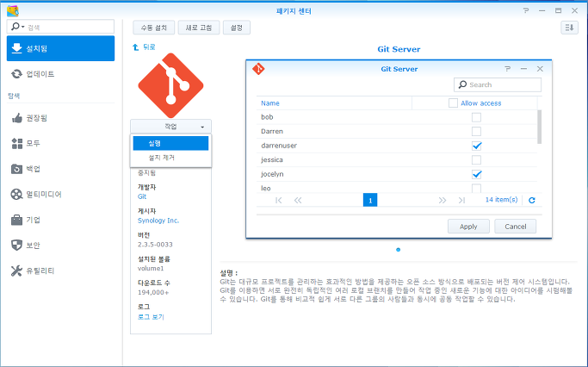Click the refresh arrows icon beside 업데이트
The width and height of the screenshot is (588, 367).
click(16, 74)
